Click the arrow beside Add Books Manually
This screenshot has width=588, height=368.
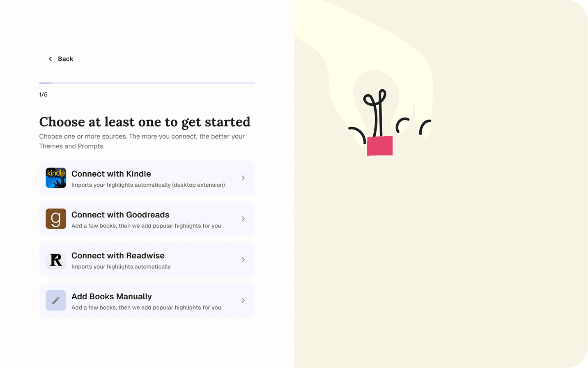243,301
